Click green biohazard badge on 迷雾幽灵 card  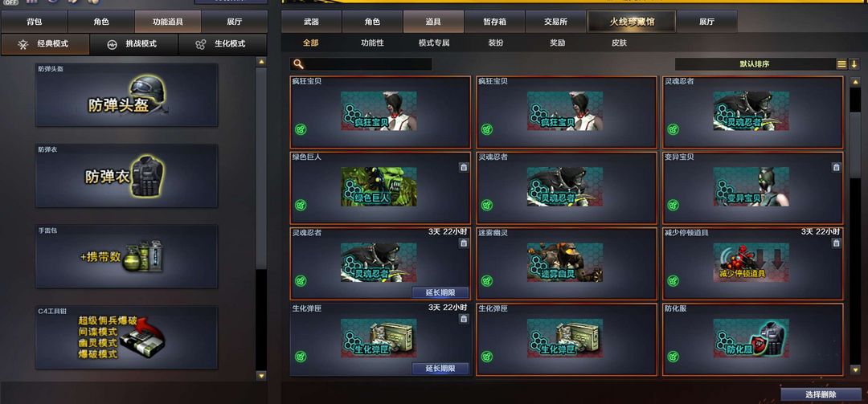pos(486,280)
